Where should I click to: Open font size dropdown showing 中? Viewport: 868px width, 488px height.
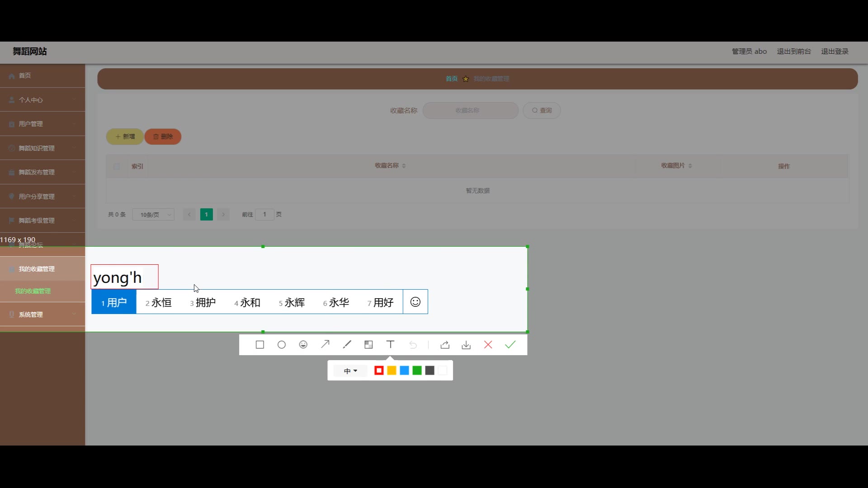pos(350,371)
